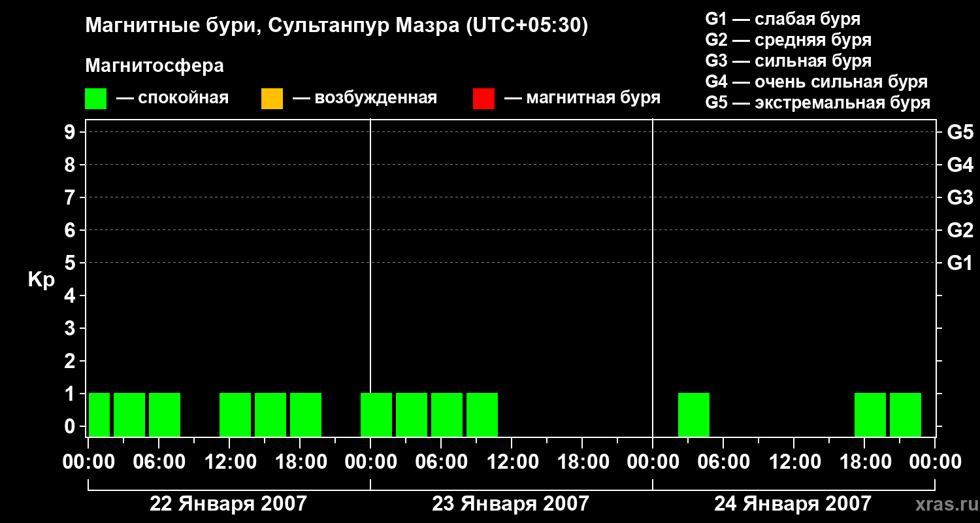Click the green Kp bar above 18:00 on 22 January

coord(306,414)
